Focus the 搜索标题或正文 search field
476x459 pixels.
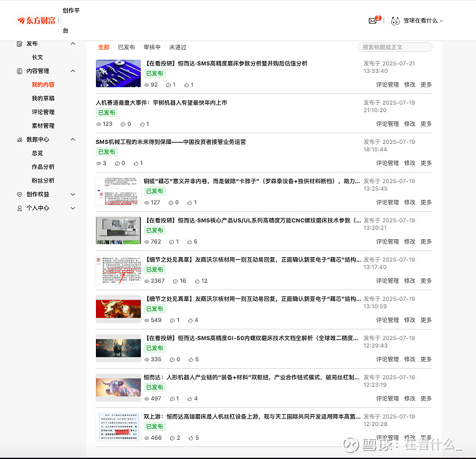click(x=395, y=47)
